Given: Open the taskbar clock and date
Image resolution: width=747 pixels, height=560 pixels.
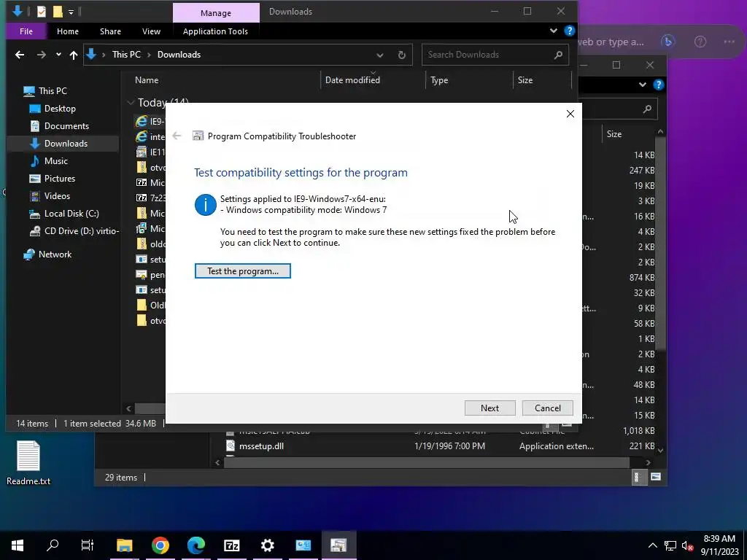Looking at the screenshot, I should tap(720, 545).
